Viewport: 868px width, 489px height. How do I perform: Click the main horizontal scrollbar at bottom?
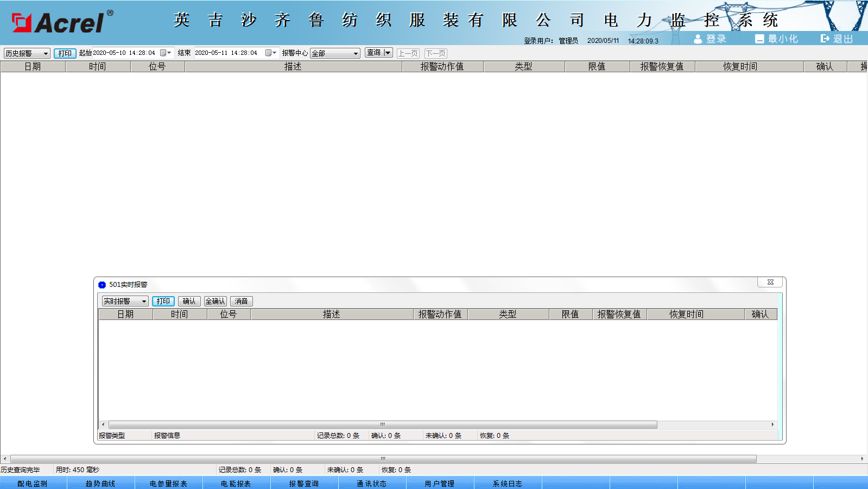(383, 459)
